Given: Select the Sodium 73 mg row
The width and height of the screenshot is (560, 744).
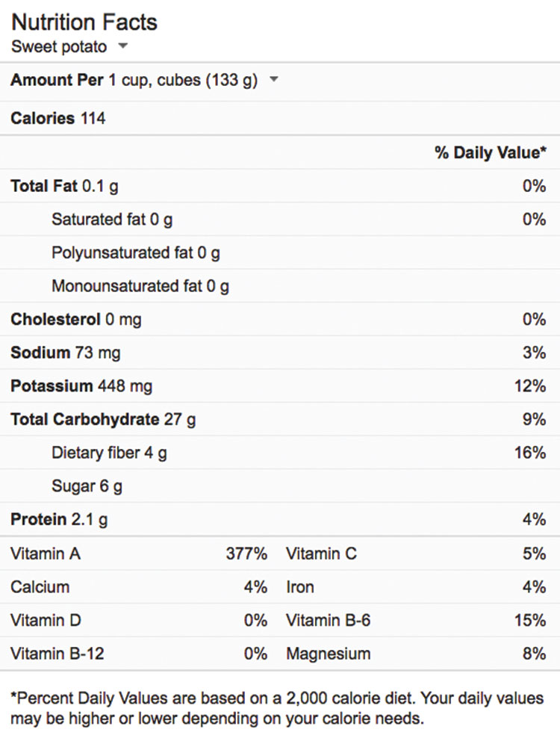Looking at the screenshot, I should pos(65,353).
